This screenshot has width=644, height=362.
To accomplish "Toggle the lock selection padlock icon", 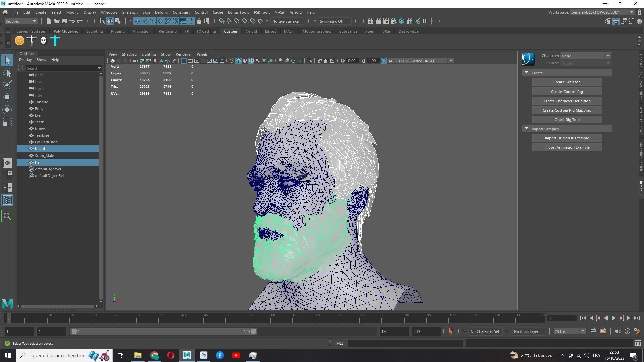I will [199, 21].
